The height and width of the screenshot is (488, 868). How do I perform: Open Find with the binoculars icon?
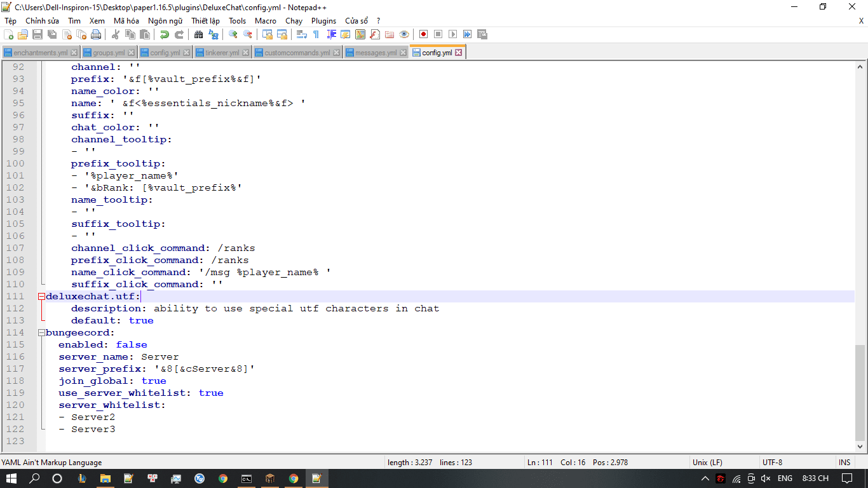[198, 34]
